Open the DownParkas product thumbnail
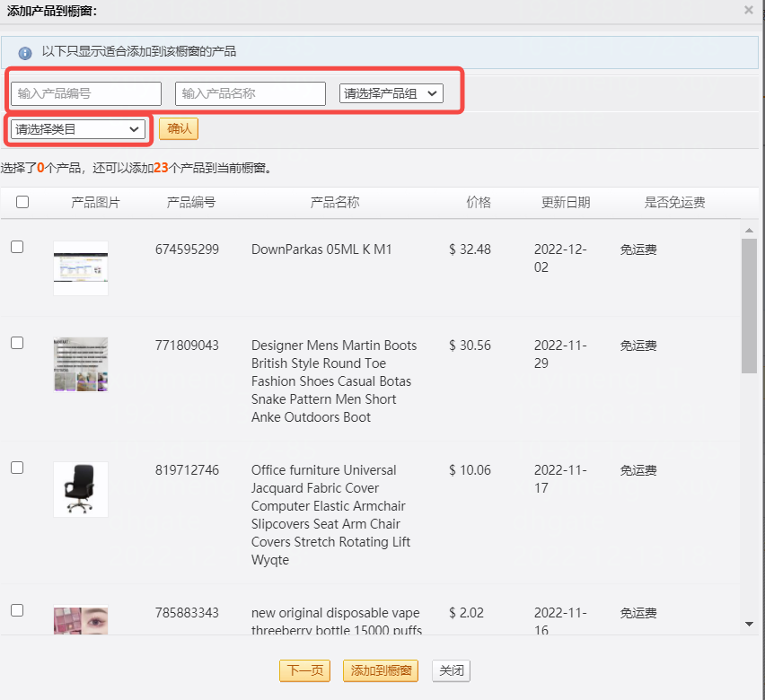 81,267
